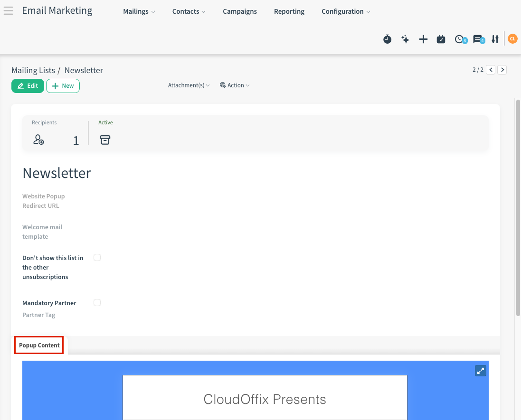Image resolution: width=521 pixels, height=420 pixels.
Task: Open the sparkle AI assistant icon
Action: point(406,39)
